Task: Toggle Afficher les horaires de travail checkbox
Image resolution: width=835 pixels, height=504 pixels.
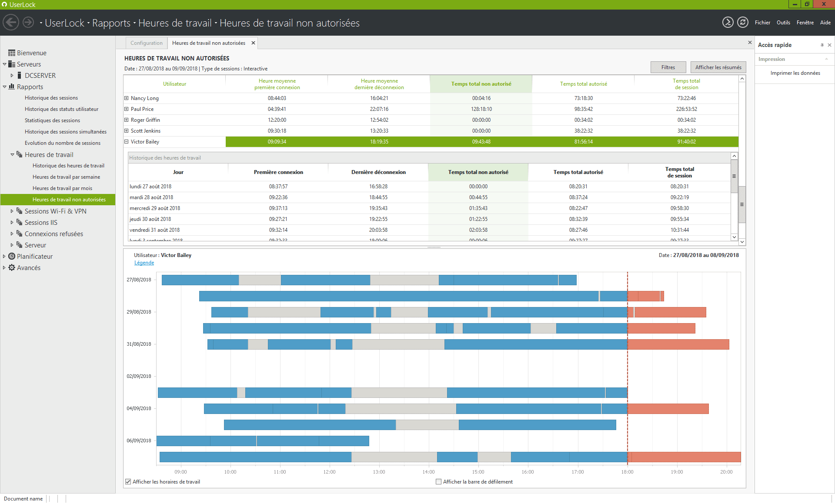Action: 128,482
